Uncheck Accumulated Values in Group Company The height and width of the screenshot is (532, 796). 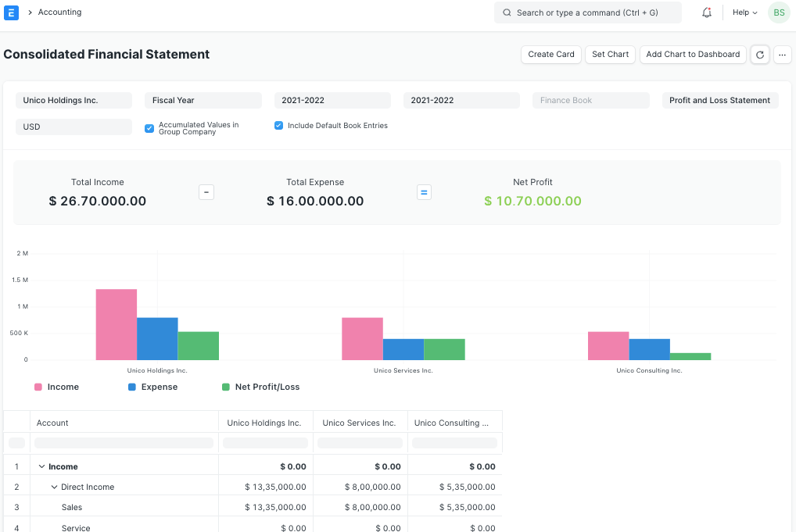pyautogui.click(x=149, y=128)
